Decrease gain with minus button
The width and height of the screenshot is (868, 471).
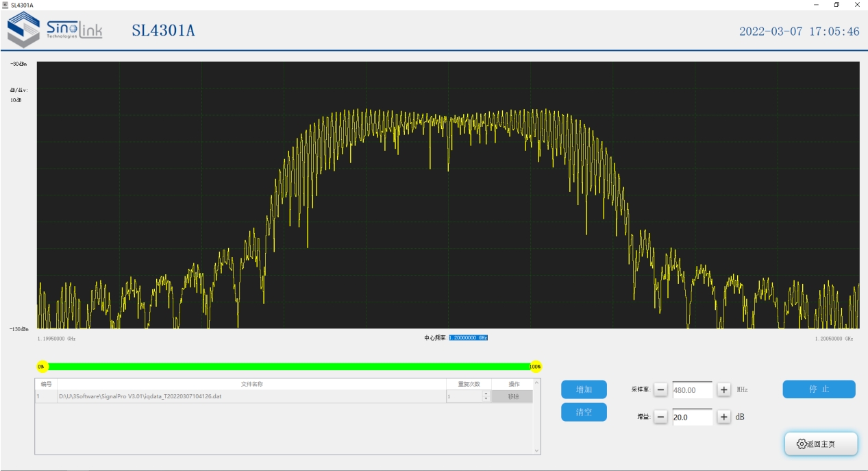(660, 417)
